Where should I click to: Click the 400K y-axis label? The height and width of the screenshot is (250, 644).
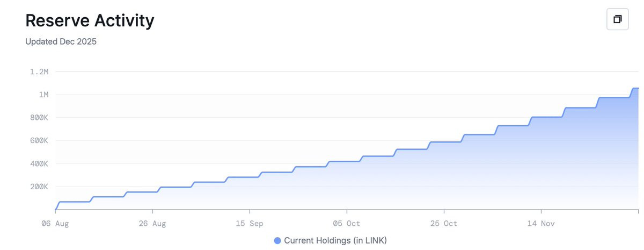click(39, 164)
